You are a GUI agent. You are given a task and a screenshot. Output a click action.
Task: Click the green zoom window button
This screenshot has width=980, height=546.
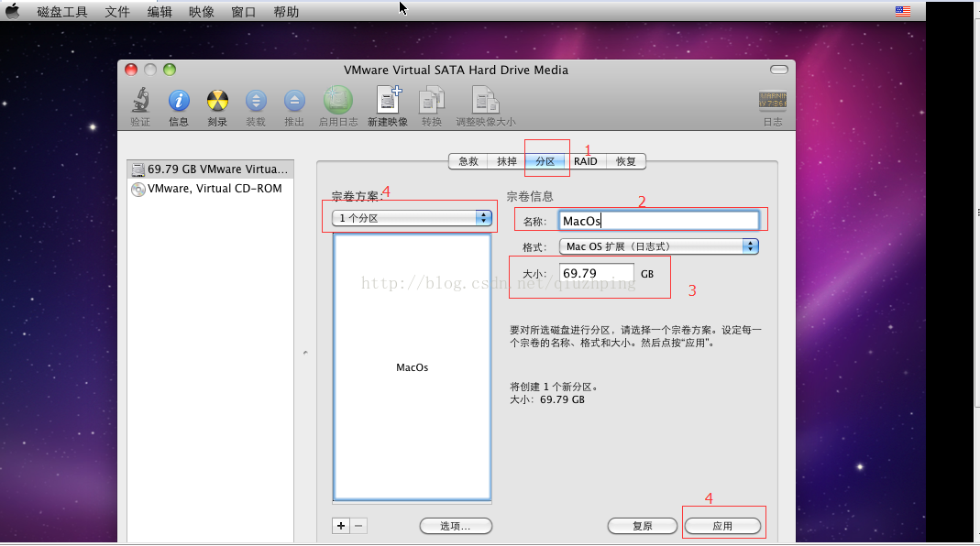[x=170, y=70]
